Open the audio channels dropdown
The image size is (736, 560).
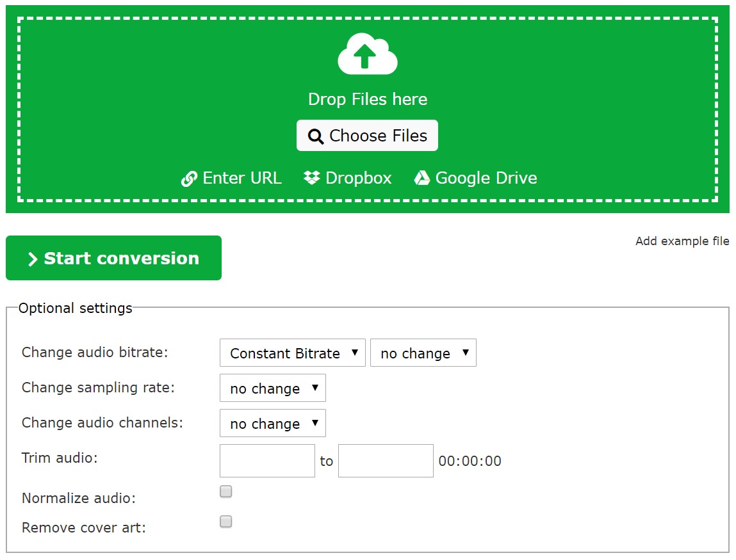273,423
